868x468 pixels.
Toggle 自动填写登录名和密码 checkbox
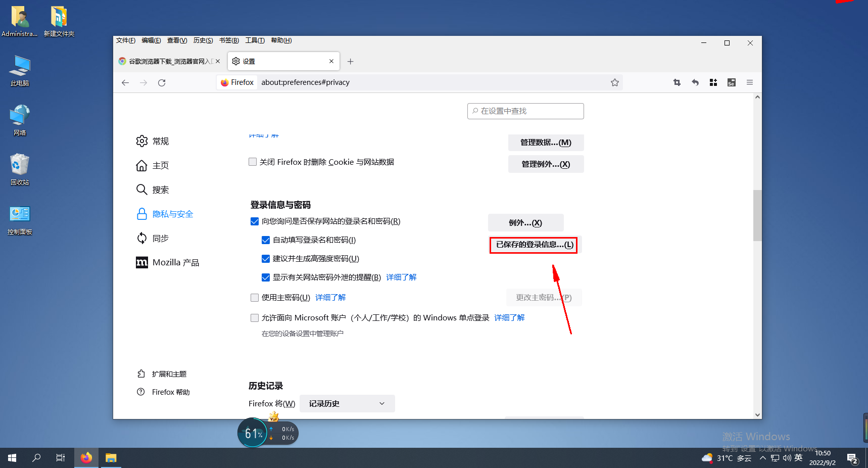click(266, 240)
